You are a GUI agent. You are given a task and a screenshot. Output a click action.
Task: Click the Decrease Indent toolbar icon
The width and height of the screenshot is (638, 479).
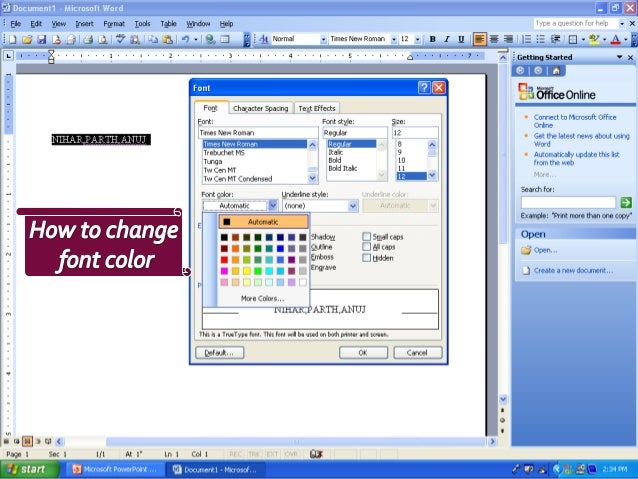tap(555, 39)
